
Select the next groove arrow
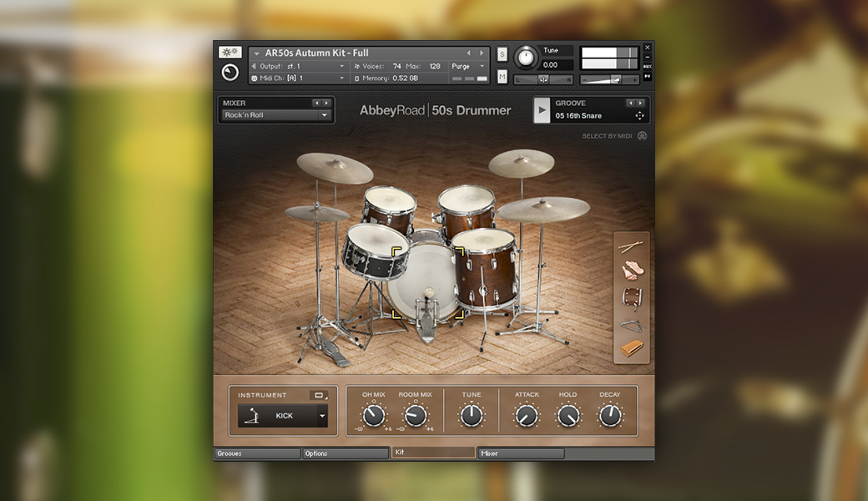click(x=640, y=103)
